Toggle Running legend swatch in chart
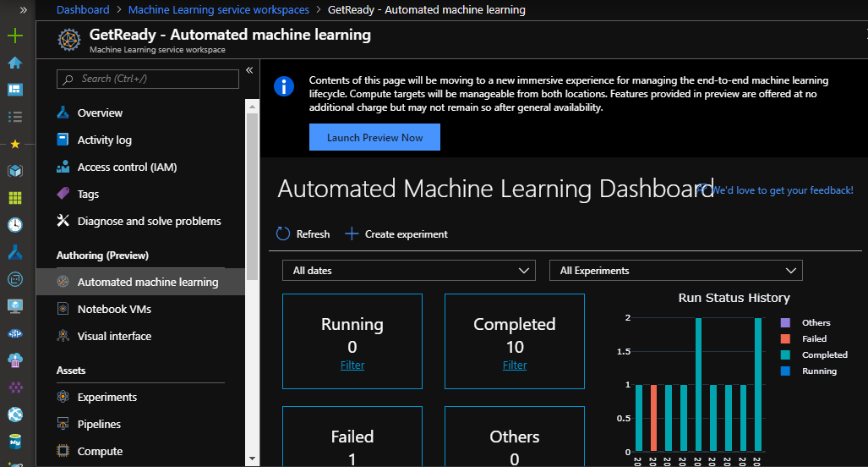This screenshot has width=868, height=467. (785, 371)
